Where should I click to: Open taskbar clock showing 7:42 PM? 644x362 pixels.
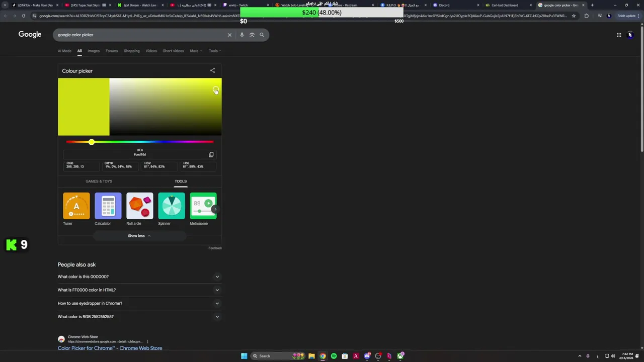pos(627,356)
